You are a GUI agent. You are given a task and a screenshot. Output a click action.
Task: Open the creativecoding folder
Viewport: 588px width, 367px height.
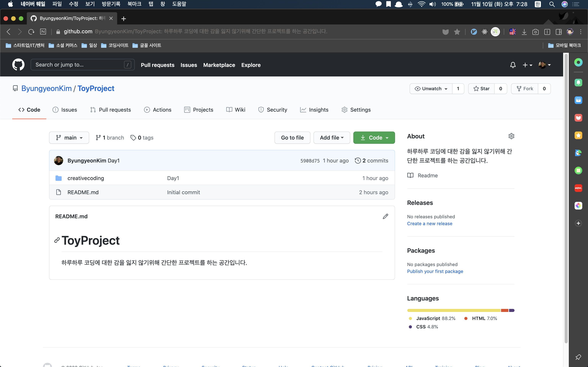tap(86, 178)
